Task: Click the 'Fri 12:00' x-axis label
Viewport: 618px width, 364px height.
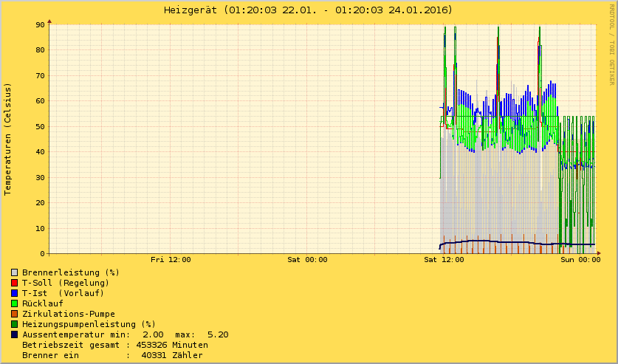Action: point(171,260)
